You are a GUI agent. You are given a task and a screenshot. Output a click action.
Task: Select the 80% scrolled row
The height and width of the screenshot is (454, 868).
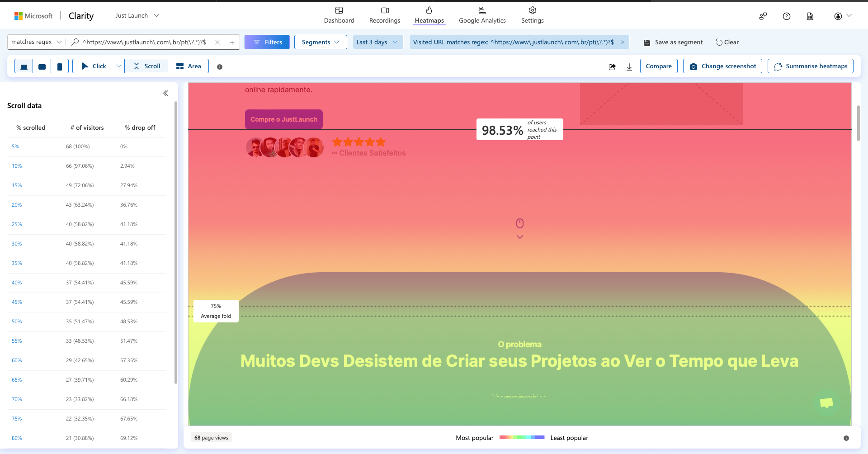[87, 438]
